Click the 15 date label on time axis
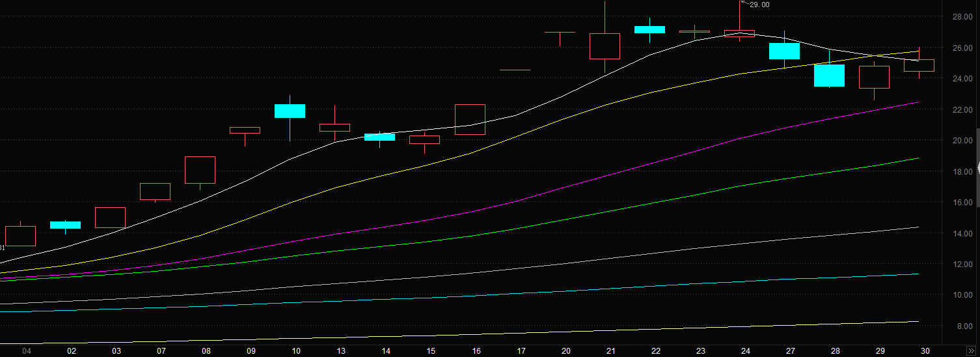Image resolution: width=980 pixels, height=357 pixels. (x=431, y=351)
